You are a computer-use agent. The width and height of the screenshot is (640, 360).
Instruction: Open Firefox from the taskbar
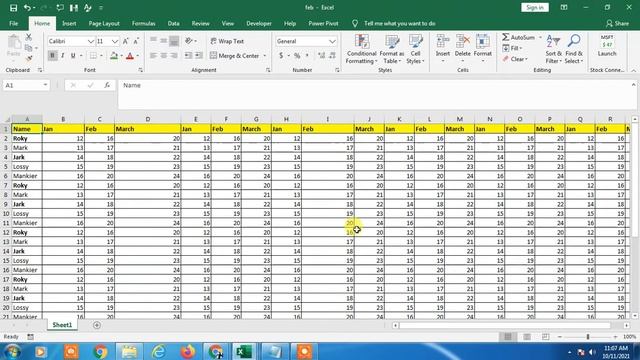tap(188, 351)
